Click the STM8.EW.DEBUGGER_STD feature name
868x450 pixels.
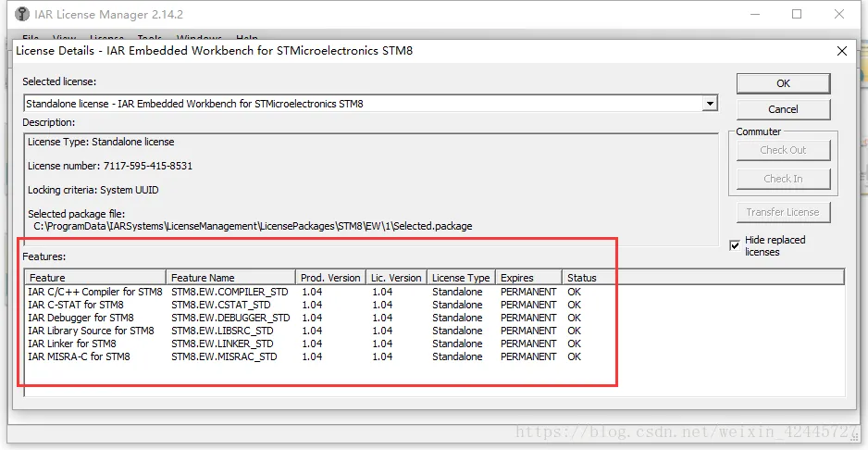230,318
